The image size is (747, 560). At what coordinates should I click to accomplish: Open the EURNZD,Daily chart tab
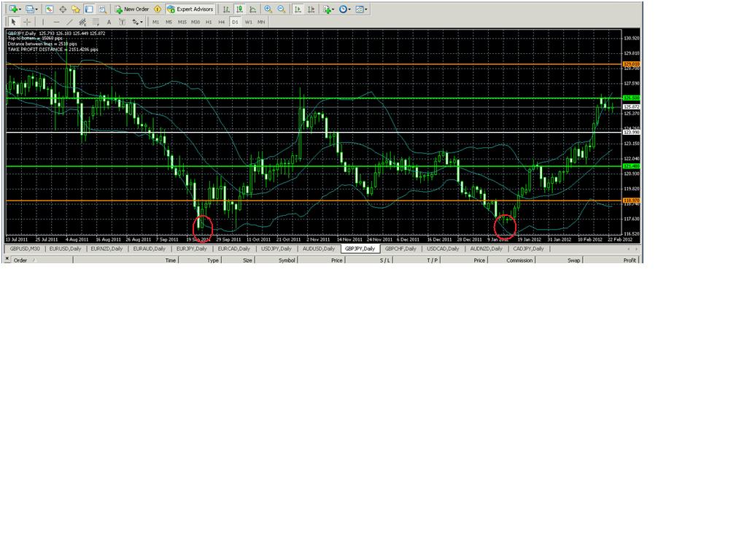pyautogui.click(x=107, y=249)
